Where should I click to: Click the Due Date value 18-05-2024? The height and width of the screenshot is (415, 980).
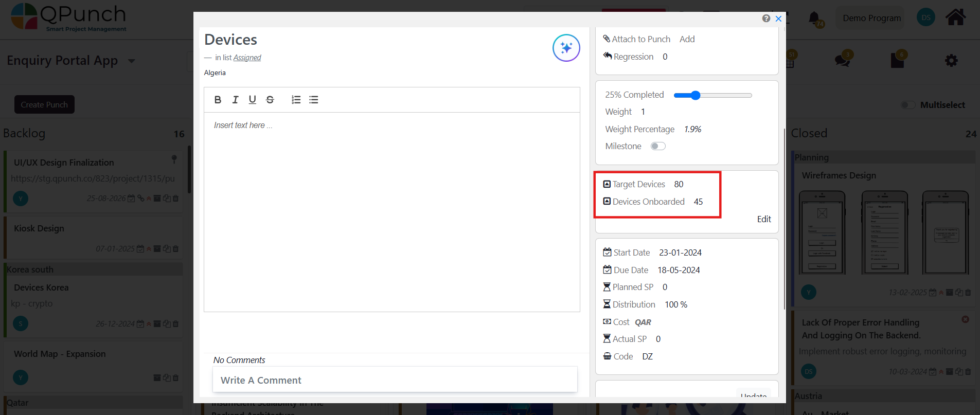[679, 270]
